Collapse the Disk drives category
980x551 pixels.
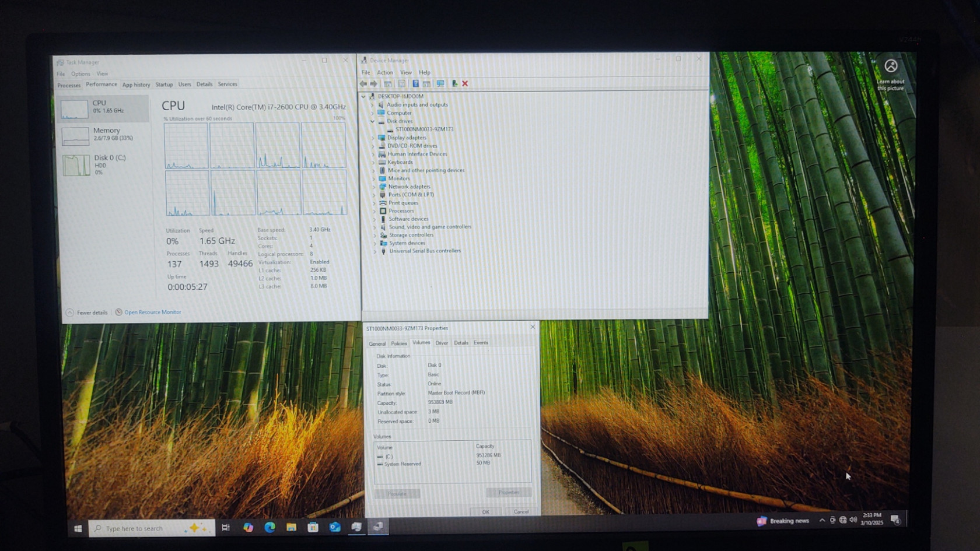[373, 121]
